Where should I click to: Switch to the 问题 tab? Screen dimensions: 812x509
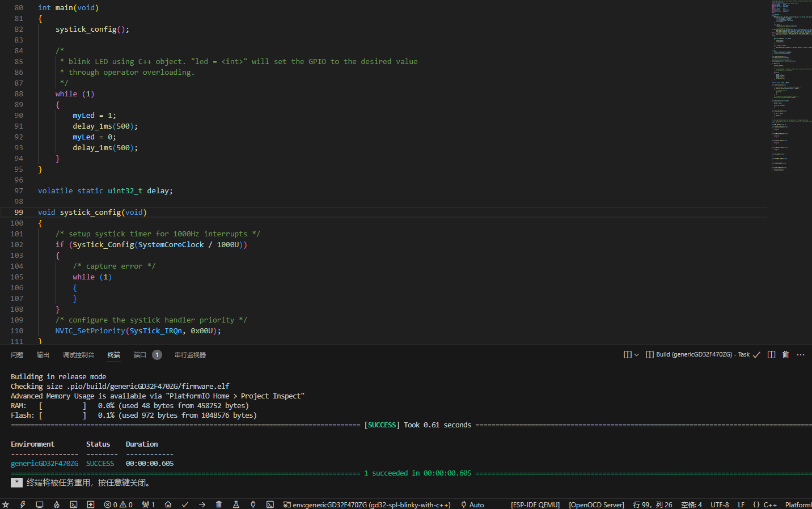17,355
